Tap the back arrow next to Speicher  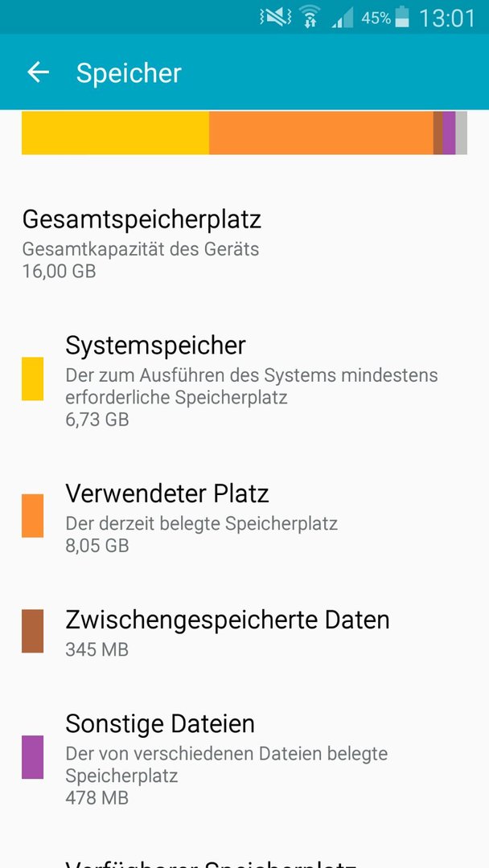point(39,72)
